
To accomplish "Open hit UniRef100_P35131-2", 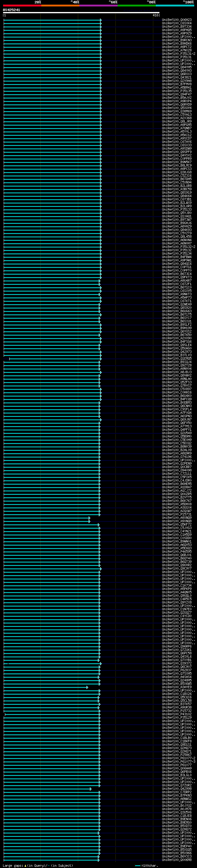I will (179, 54).
